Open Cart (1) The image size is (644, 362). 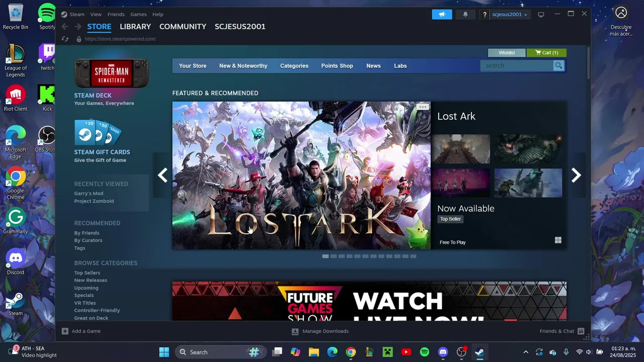coord(546,53)
